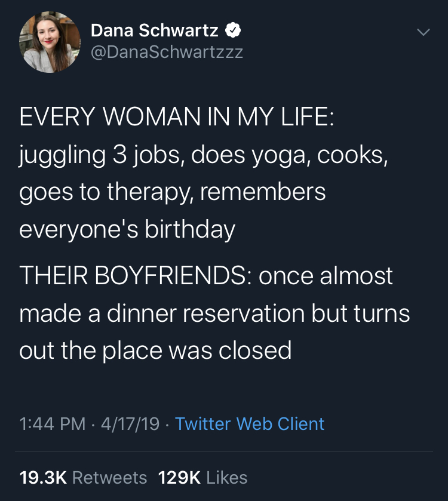Click the word Likes
This screenshot has width=448, height=501.
227,477
